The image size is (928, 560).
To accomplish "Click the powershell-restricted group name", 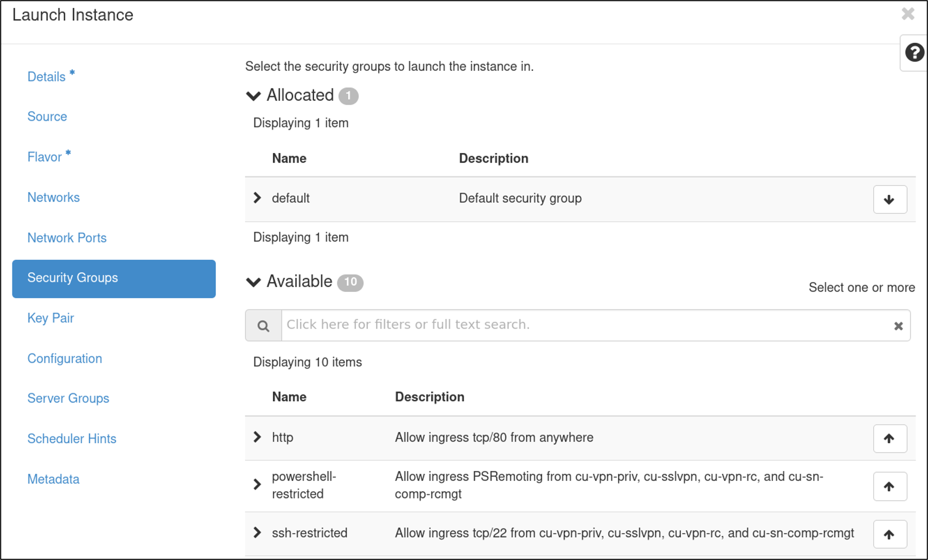I will pos(304,485).
